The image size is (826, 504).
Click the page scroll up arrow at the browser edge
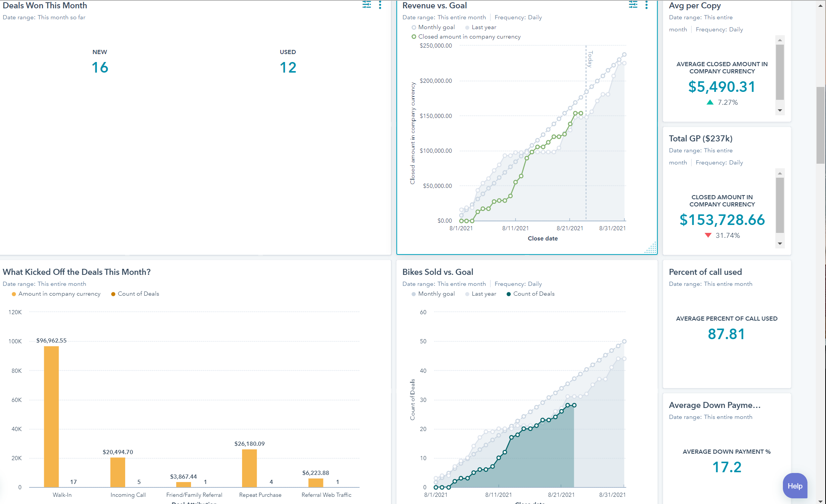point(820,6)
